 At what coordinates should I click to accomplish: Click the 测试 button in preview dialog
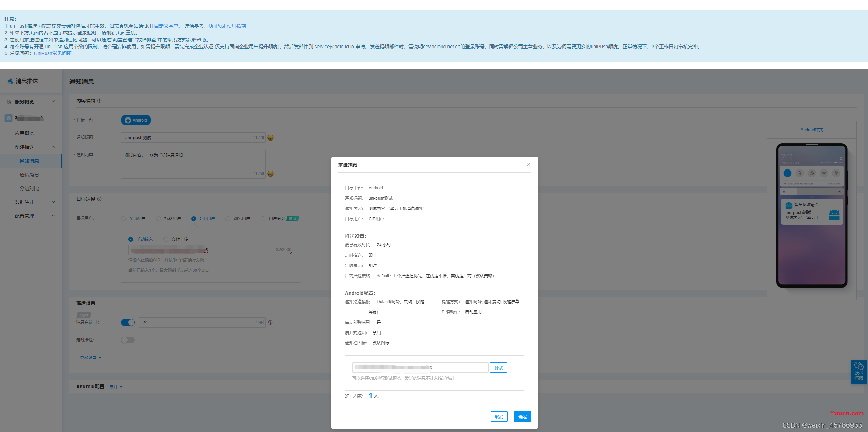click(498, 368)
